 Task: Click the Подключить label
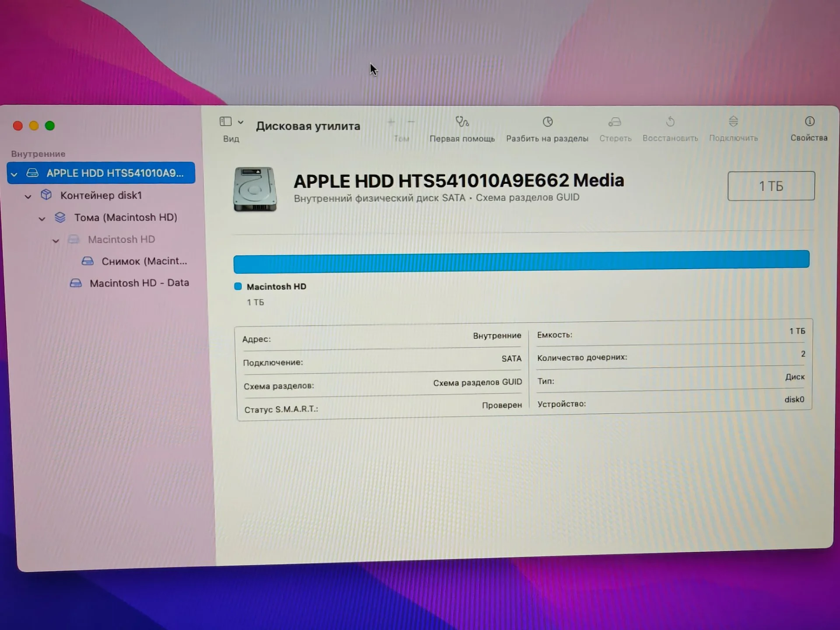(733, 138)
